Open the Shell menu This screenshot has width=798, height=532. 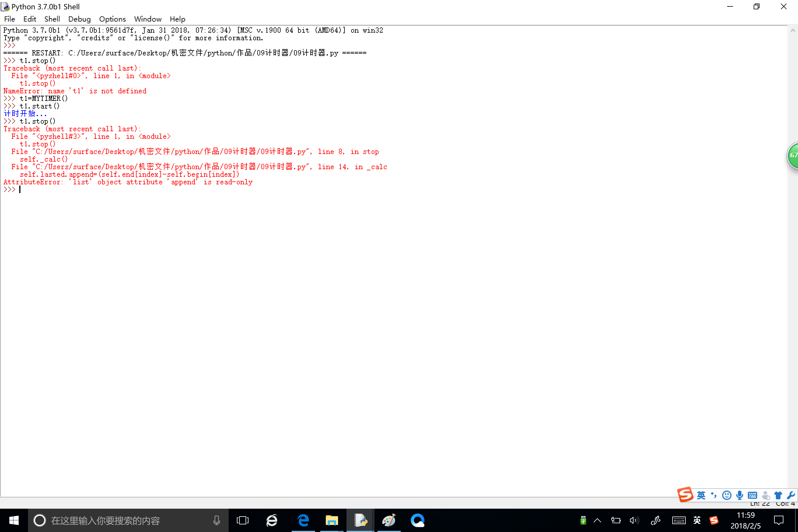click(x=52, y=19)
